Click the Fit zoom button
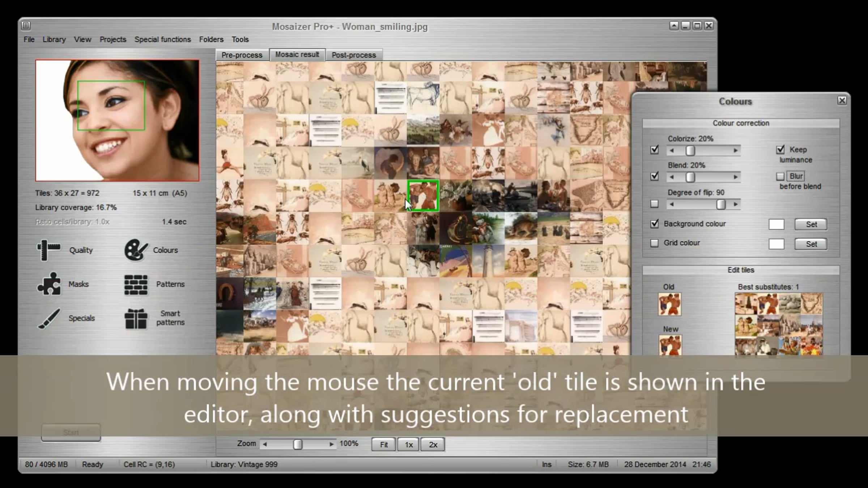The width and height of the screenshot is (868, 488). coord(383,445)
